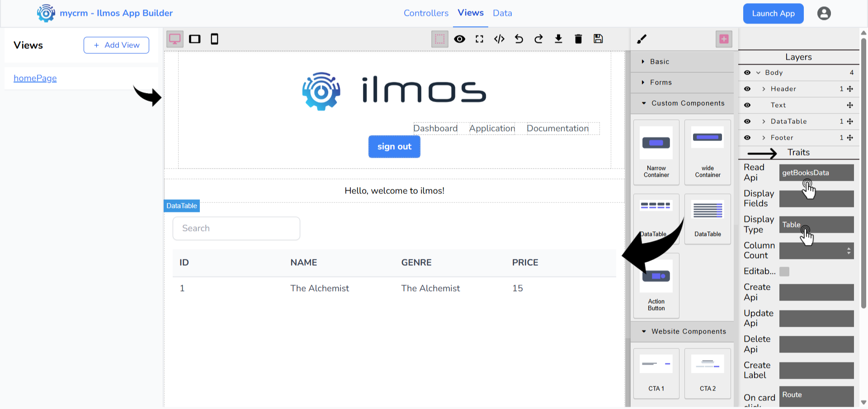868x409 pixels.
Task: Select the CTA 2 block
Action: point(708,374)
